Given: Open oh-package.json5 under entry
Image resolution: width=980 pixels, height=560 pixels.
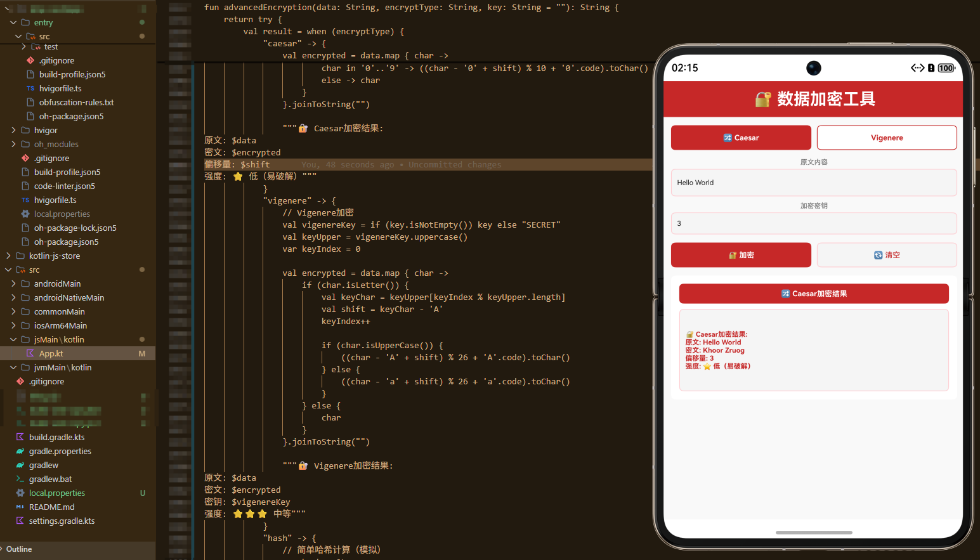Looking at the screenshot, I should pos(71,116).
